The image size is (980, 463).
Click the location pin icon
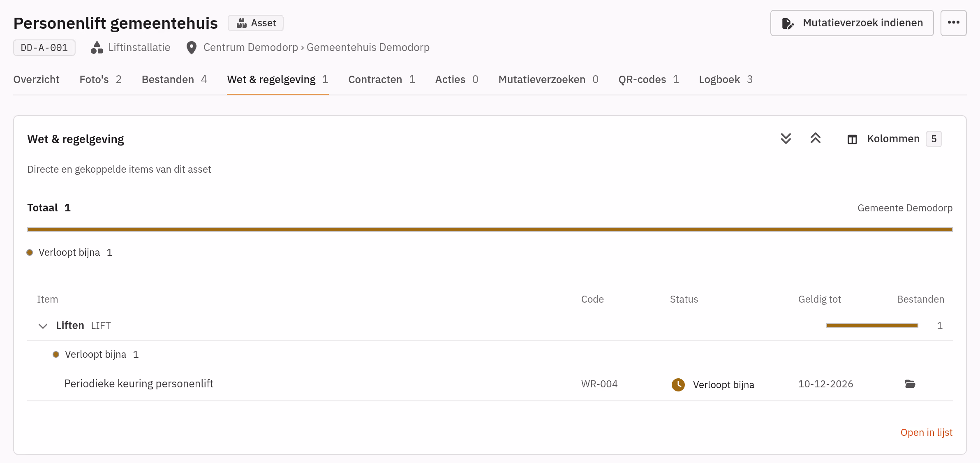191,48
